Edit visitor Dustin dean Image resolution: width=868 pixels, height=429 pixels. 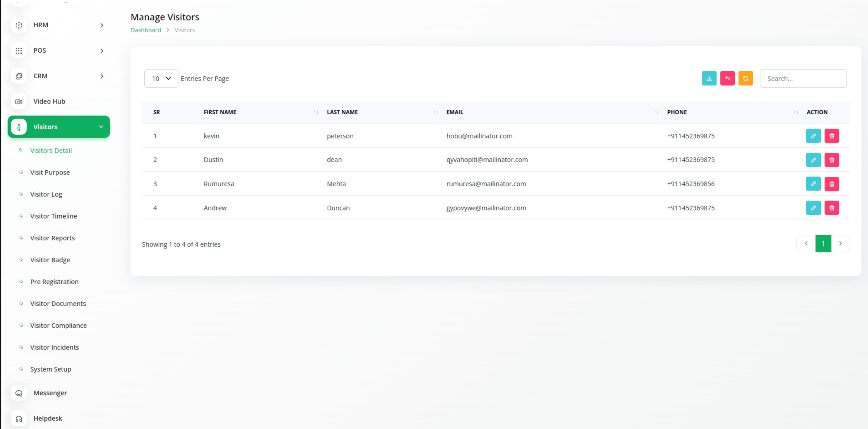point(813,160)
